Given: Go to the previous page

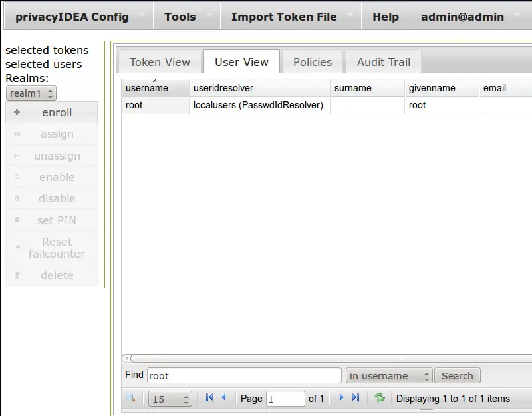Looking at the screenshot, I should coord(223,397).
